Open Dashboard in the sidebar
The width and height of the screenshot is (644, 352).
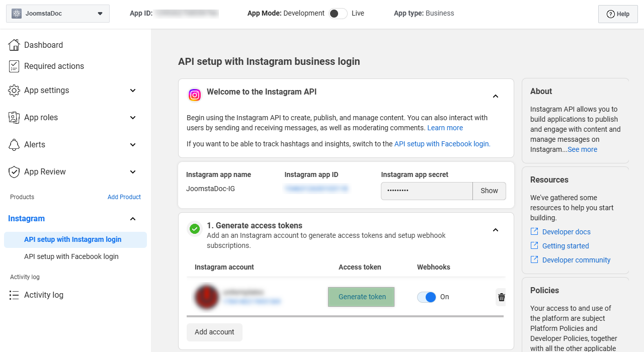[43, 45]
